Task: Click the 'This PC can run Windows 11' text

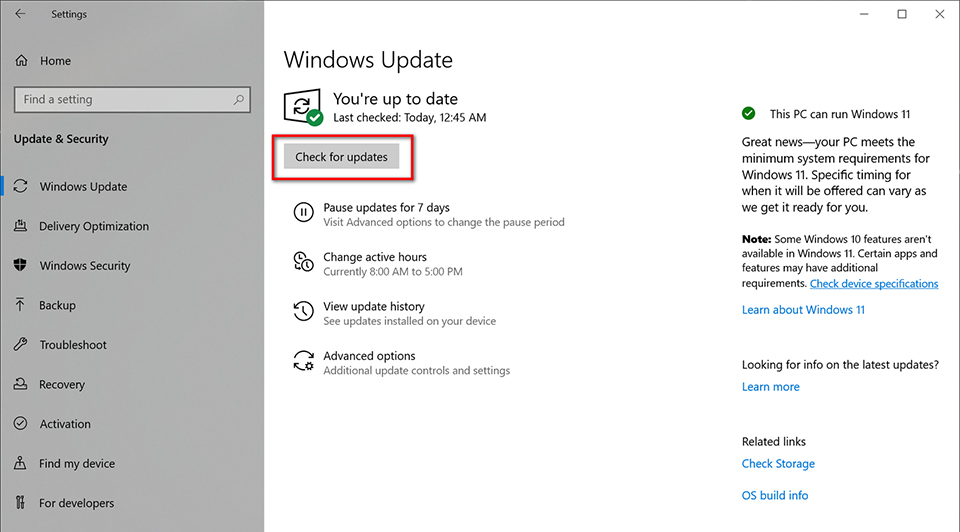Action: pos(839,114)
